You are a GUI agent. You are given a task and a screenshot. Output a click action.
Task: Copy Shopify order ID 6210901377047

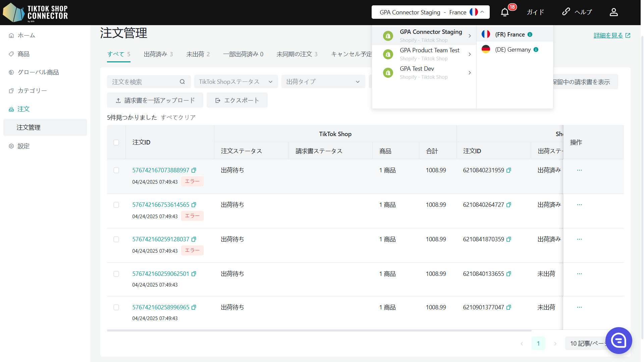509,307
